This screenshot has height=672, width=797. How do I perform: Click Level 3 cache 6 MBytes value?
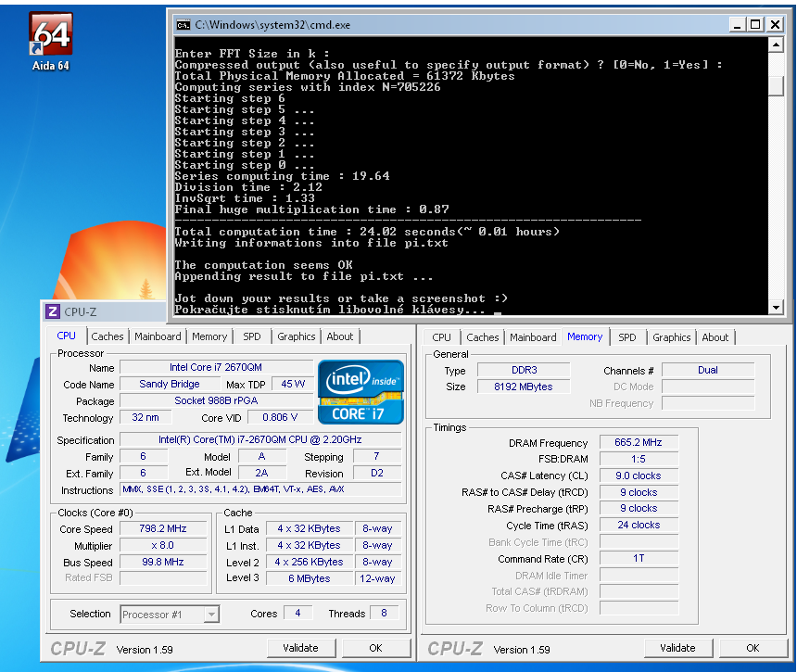[309, 578]
